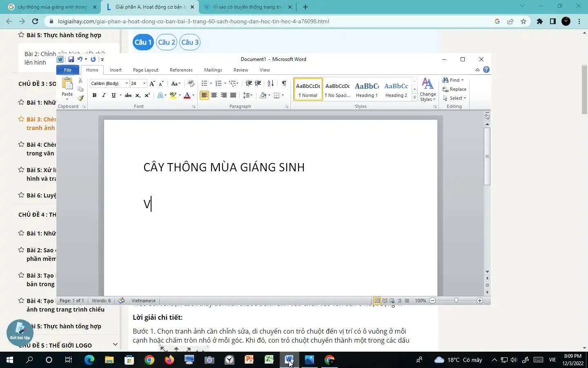
Task: Click the Save icon in quick access toolbar
Action: point(71,59)
